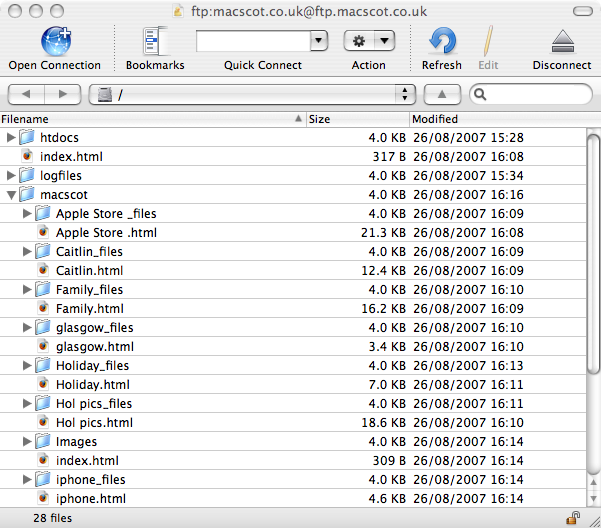Click the folder icon of Images
The image size is (601, 528).
(43, 441)
